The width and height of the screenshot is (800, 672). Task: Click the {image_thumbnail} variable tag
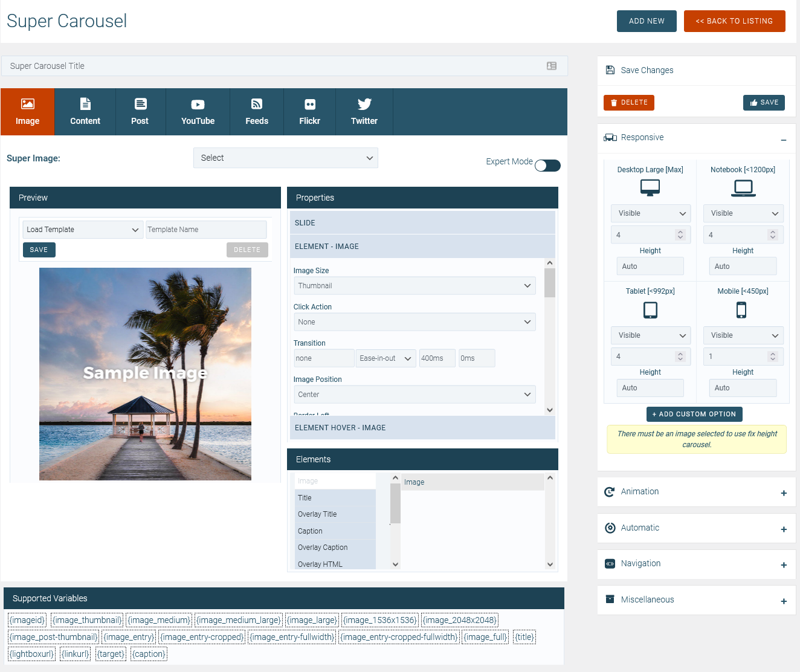87,620
